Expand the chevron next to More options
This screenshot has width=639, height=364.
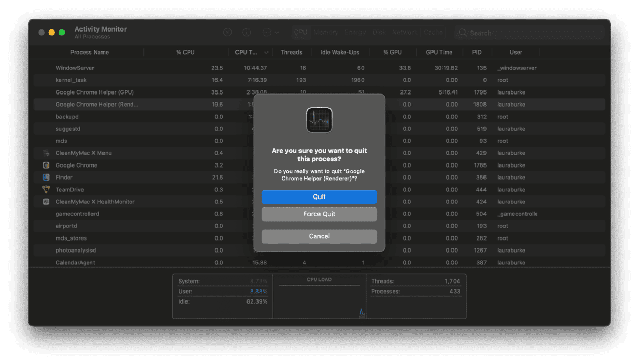(277, 33)
